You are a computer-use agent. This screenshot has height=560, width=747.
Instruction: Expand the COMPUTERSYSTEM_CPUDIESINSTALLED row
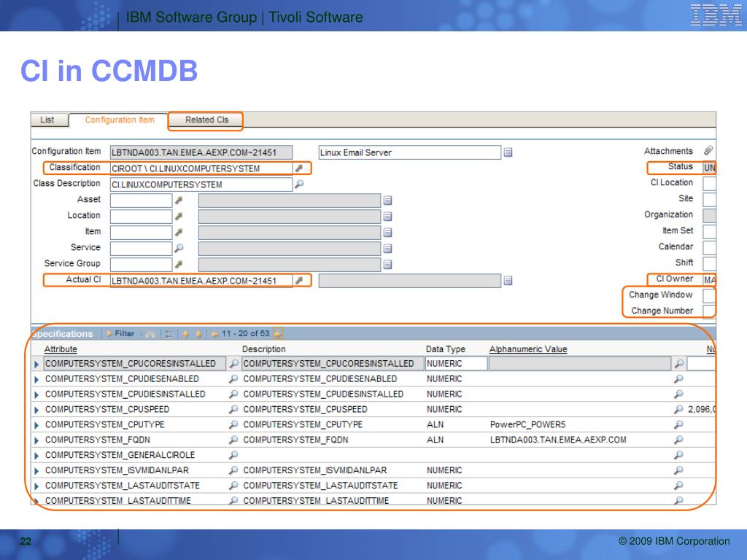(x=36, y=394)
